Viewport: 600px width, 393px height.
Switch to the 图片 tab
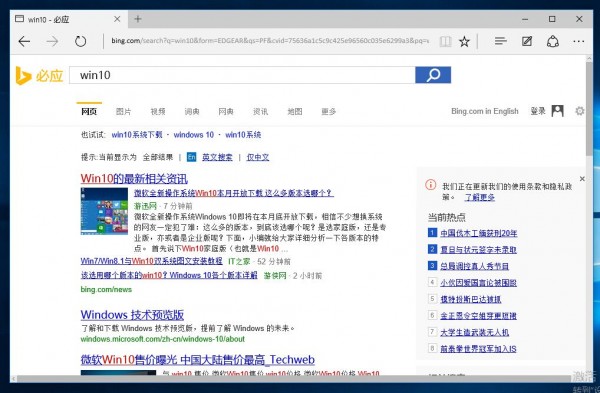[x=123, y=111]
